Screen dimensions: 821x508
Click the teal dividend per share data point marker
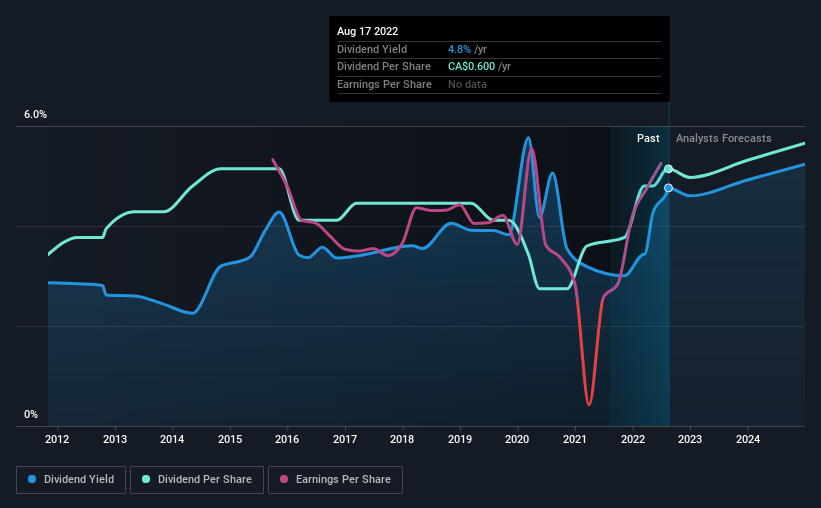[x=669, y=169]
